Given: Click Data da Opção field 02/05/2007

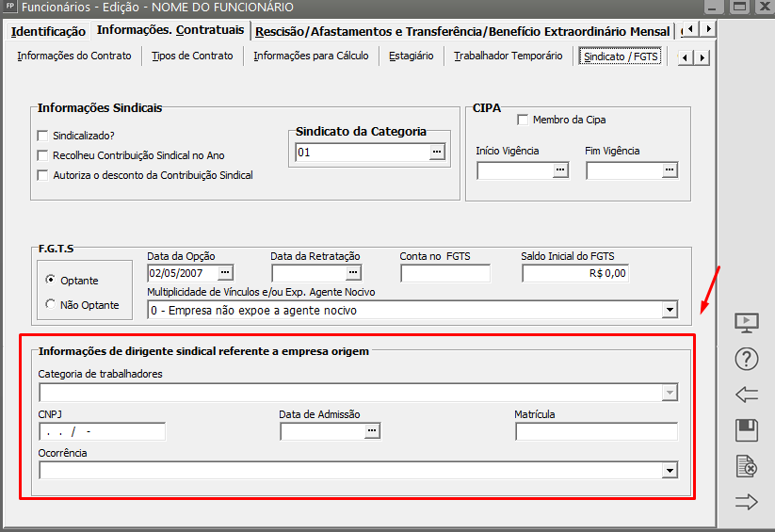Looking at the screenshot, I should (183, 273).
